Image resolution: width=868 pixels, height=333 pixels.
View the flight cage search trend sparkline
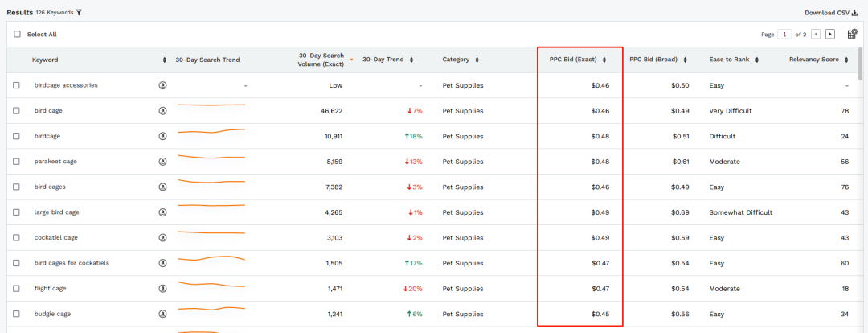[211, 285]
